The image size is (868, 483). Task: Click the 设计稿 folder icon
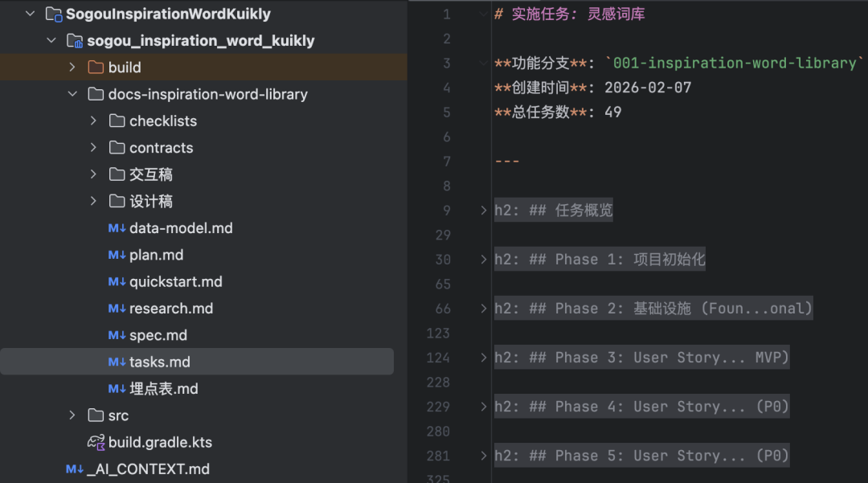tap(117, 202)
